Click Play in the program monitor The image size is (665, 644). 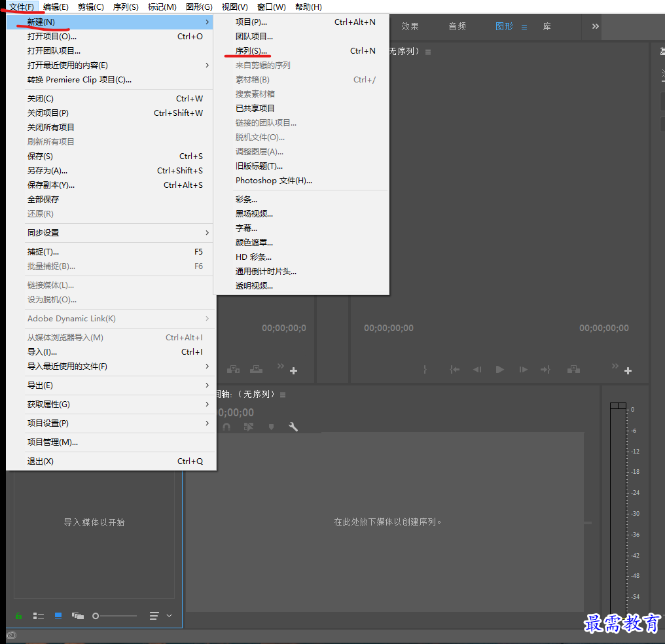(x=500, y=370)
